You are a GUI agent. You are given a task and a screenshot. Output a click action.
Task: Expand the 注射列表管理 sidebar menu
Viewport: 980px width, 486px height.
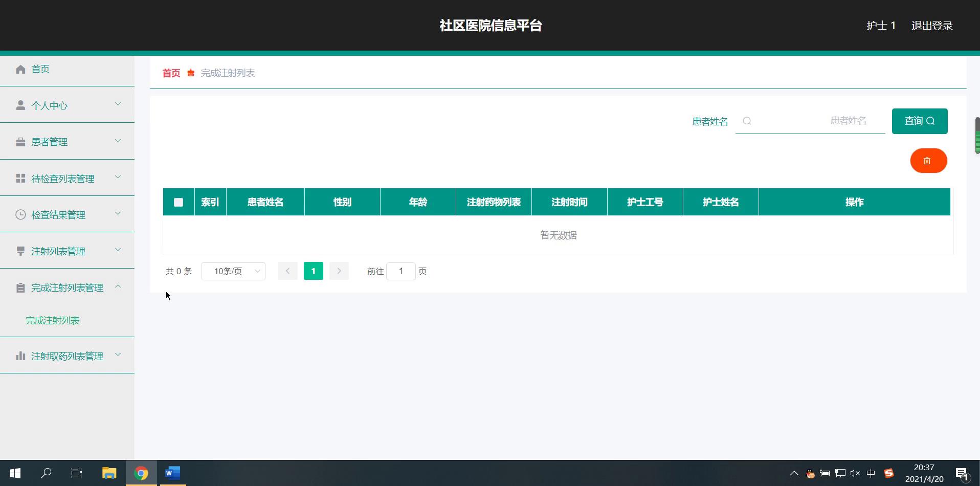pos(67,251)
